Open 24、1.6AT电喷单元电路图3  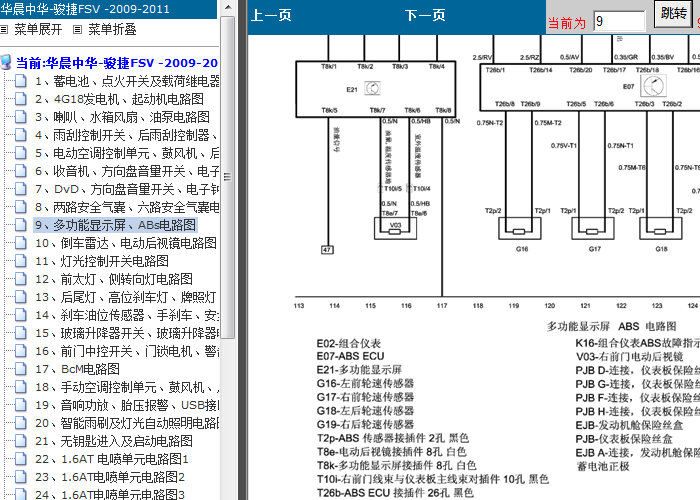pos(110,494)
